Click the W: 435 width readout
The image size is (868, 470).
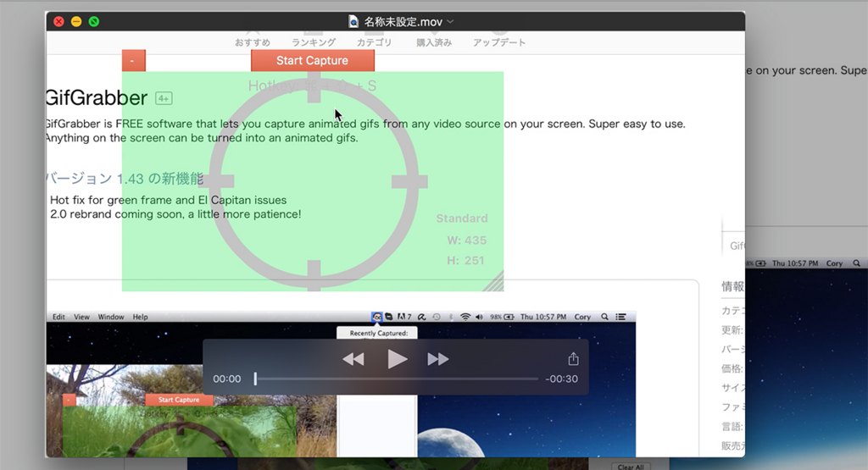pyautogui.click(x=467, y=241)
